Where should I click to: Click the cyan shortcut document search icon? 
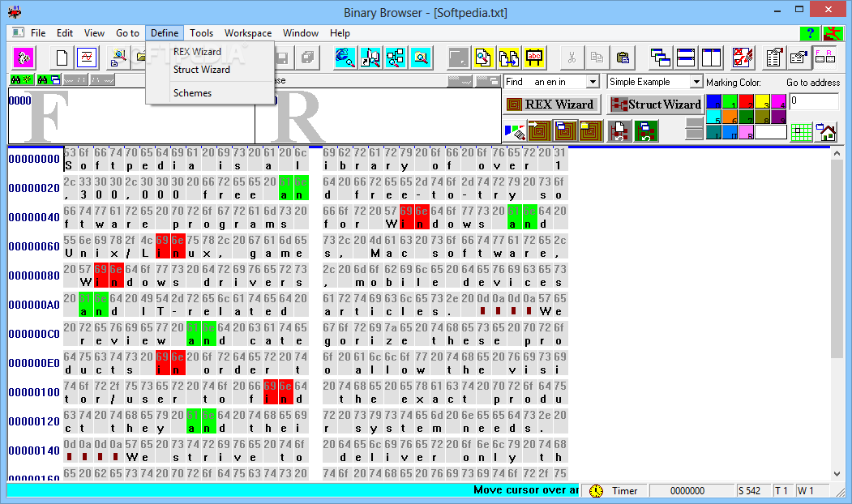pos(370,57)
